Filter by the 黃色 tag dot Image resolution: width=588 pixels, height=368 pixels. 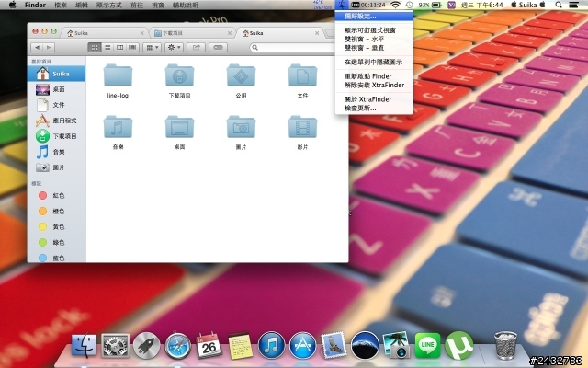pos(43,227)
